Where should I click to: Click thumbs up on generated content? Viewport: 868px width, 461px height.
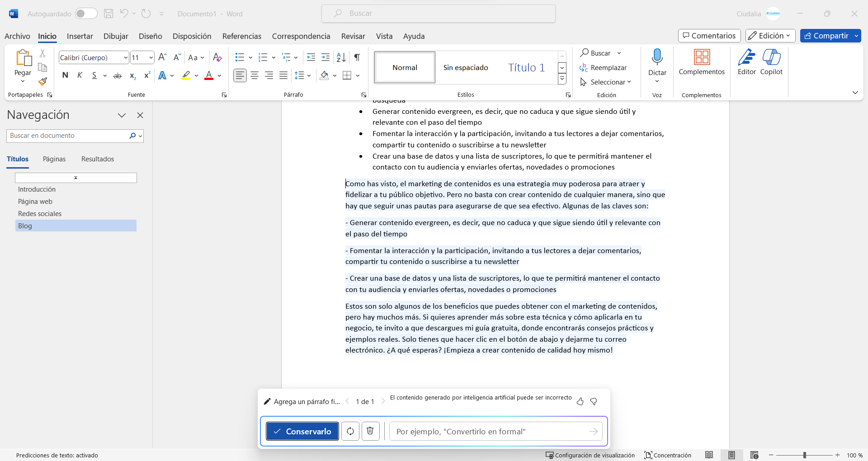pyautogui.click(x=580, y=401)
